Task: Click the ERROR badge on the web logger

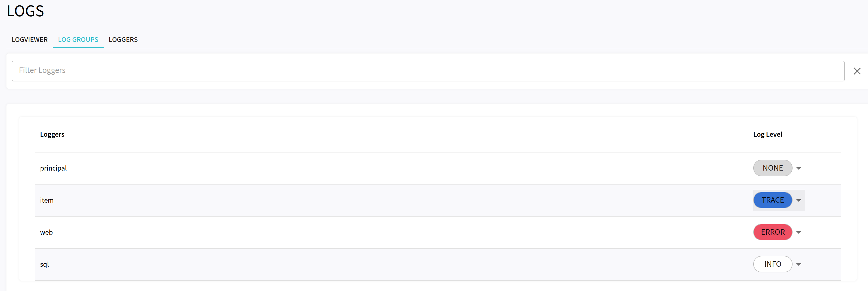Action: (x=773, y=232)
